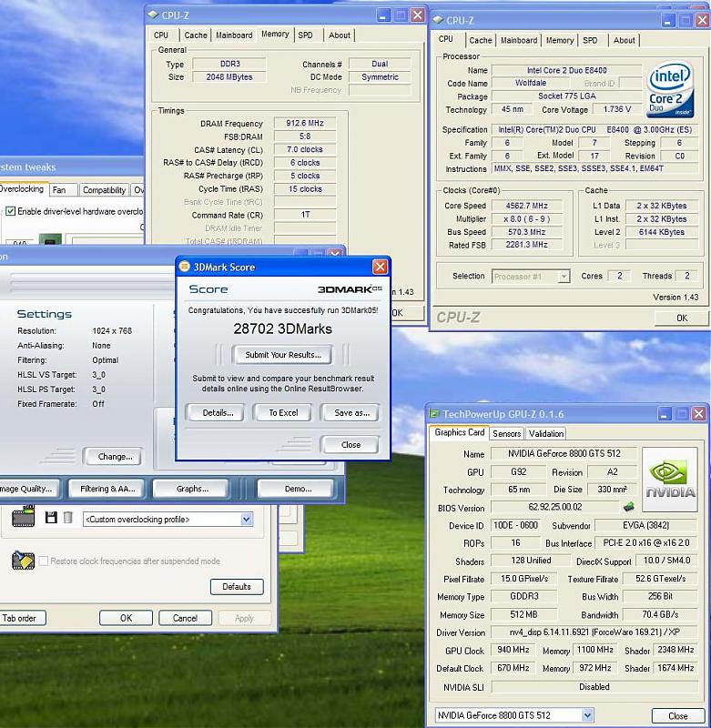This screenshot has width=711, height=728.
Task: Switch to Cache tab in CPU-Z Memory window
Action: pyautogui.click(x=196, y=35)
